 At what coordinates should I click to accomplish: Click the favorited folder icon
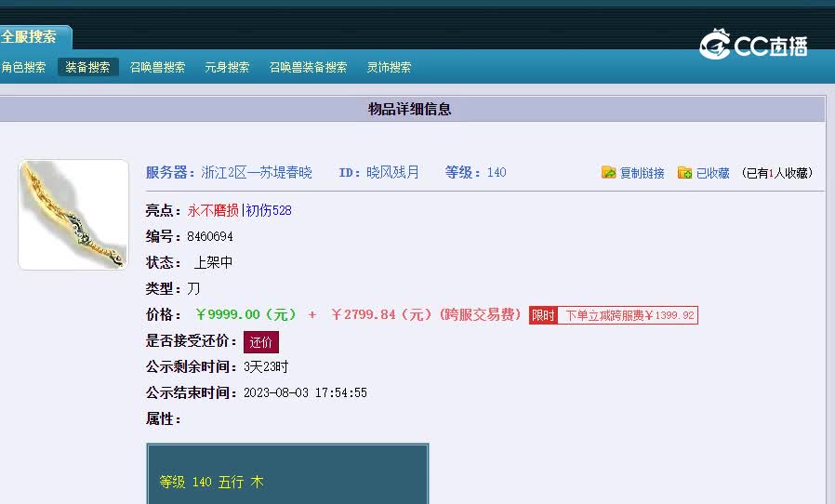[684, 173]
